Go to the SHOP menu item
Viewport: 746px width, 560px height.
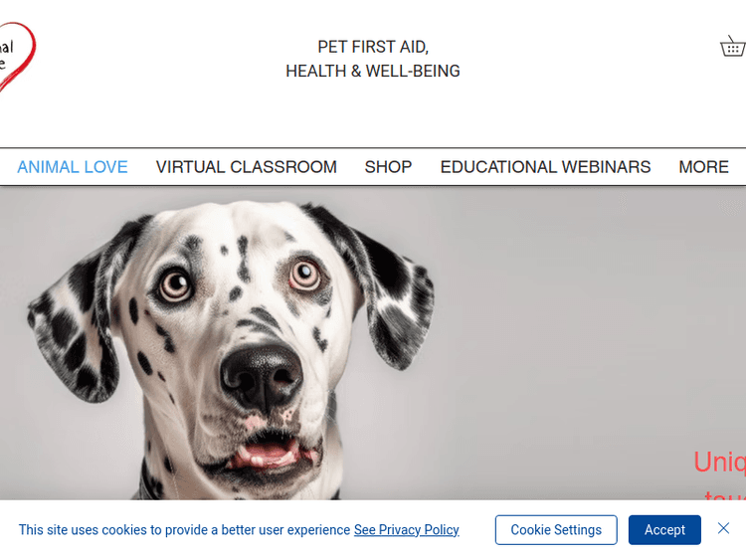click(388, 167)
